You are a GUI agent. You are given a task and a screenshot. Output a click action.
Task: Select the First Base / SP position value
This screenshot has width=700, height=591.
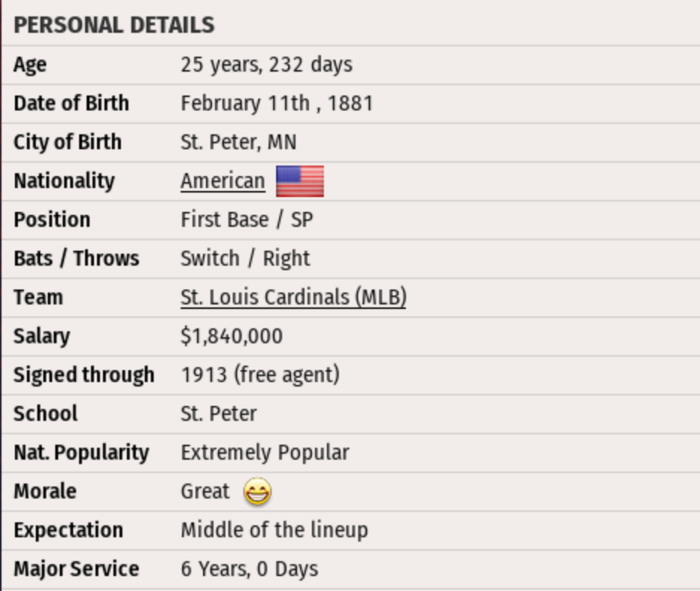[x=247, y=220]
